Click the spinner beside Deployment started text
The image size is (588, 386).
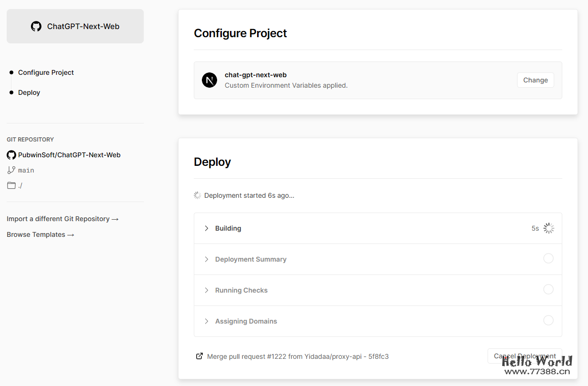[x=198, y=195]
